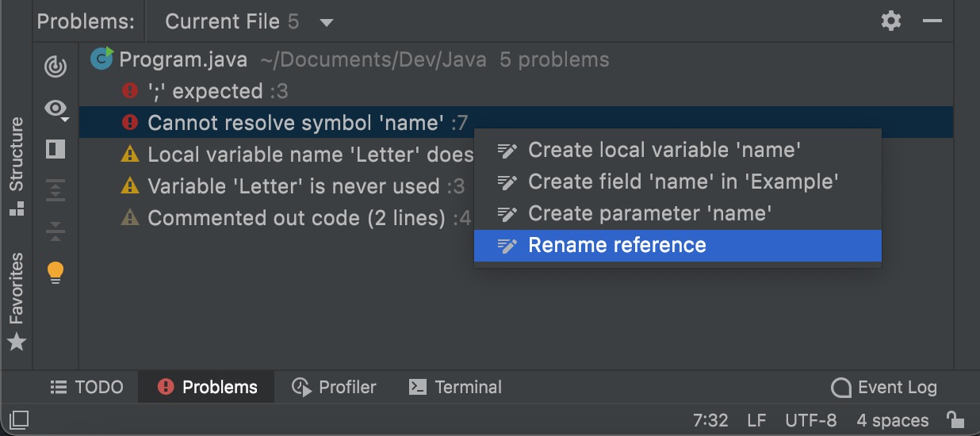Click the Expand All icon
This screenshot has height=436, width=980.
point(56,190)
